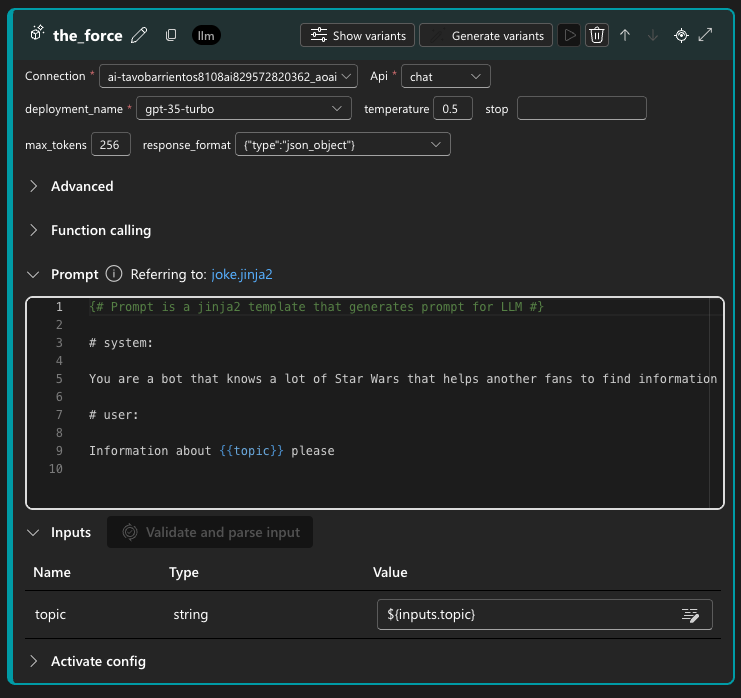Viewport: 741px width, 698px height.
Task: Click the empty stop input field
Action: click(x=582, y=108)
